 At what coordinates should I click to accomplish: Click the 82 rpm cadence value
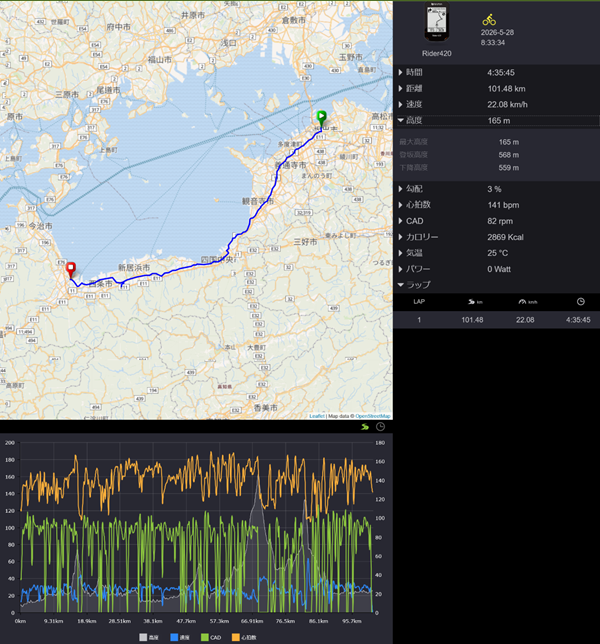tap(500, 221)
